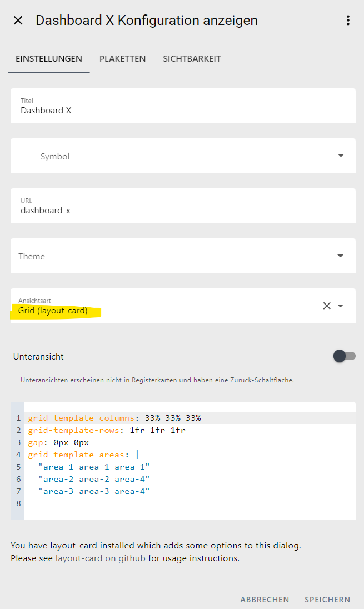The width and height of the screenshot is (364, 609).
Task: Switch to the Plaketten tab
Action: point(122,59)
